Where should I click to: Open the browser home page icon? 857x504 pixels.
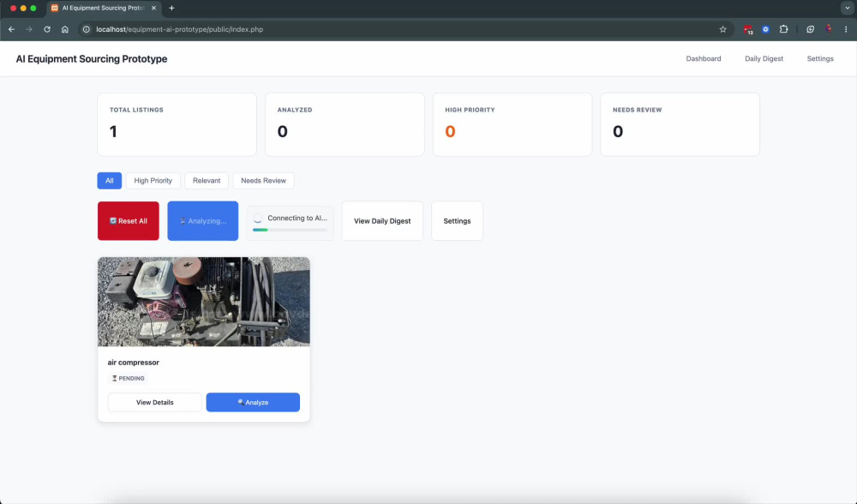coord(64,29)
